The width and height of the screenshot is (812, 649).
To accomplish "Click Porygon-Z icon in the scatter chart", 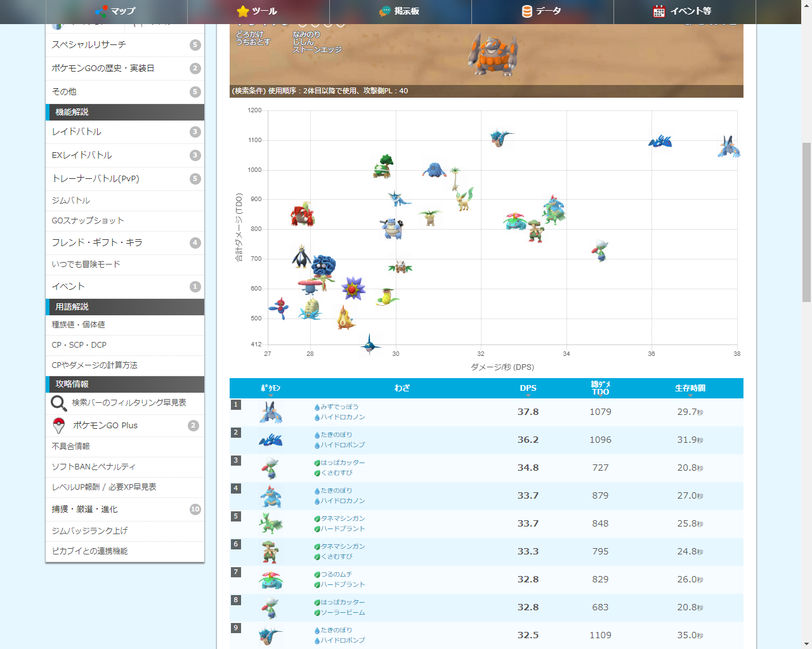I will (x=278, y=308).
